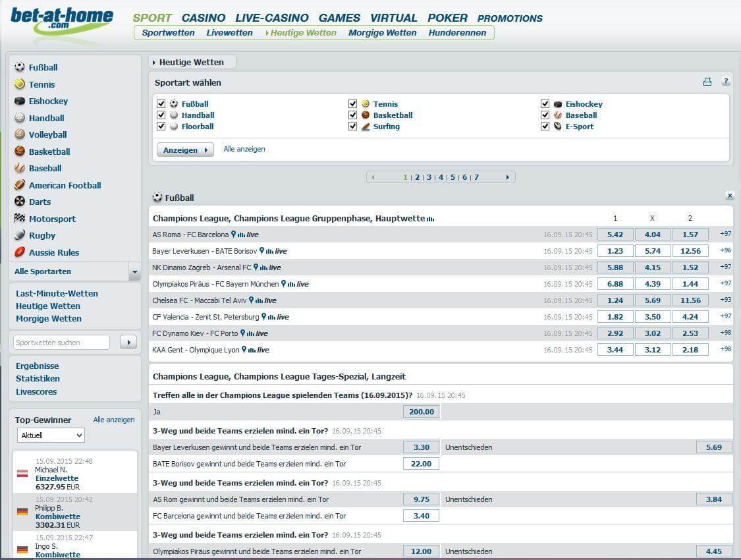Click the Eishockey puck icon in sidebar
The width and height of the screenshot is (741, 560).
click(x=19, y=101)
